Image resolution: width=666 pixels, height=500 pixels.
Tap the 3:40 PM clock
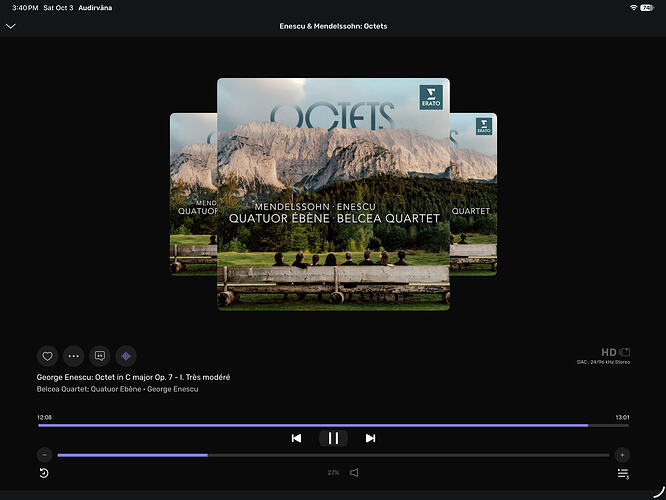(x=25, y=8)
